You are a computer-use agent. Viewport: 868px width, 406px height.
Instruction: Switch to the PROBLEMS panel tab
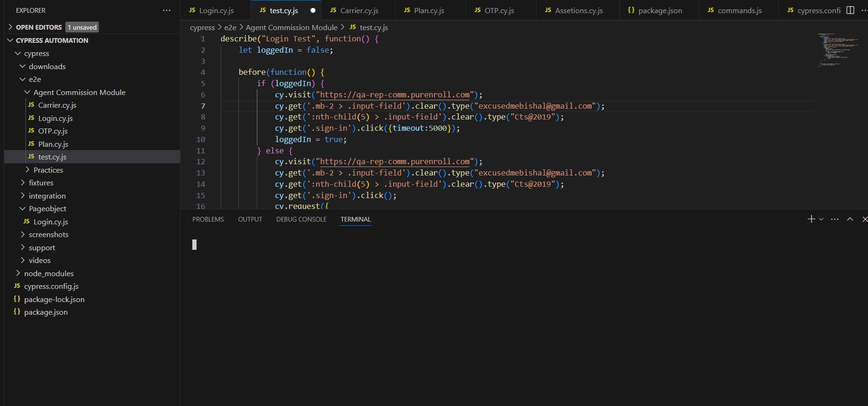click(x=208, y=219)
